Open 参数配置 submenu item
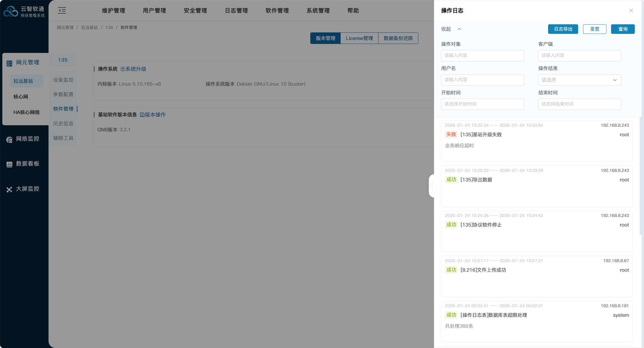This screenshot has width=644, height=348. tap(63, 94)
